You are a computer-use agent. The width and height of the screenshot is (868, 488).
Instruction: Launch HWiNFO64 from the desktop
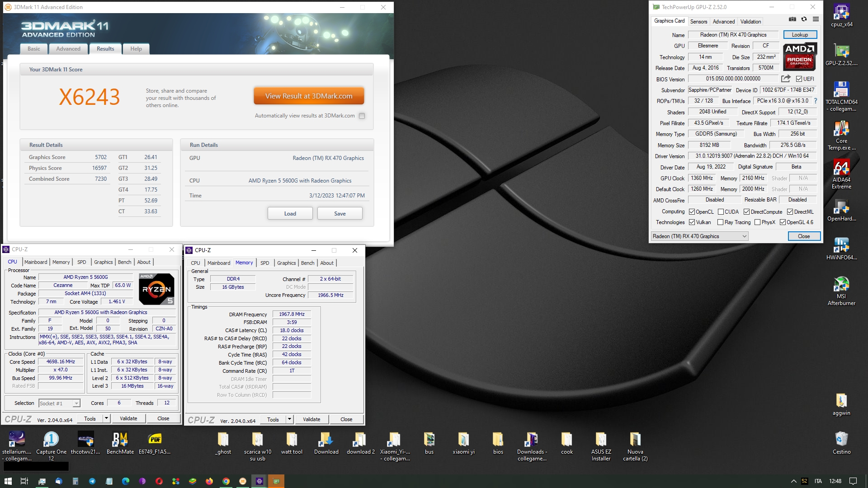tap(841, 249)
